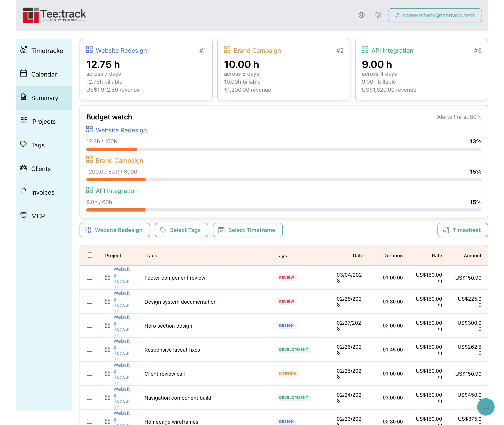
Task: Select all entries with header checkbox
Action: [89, 255]
